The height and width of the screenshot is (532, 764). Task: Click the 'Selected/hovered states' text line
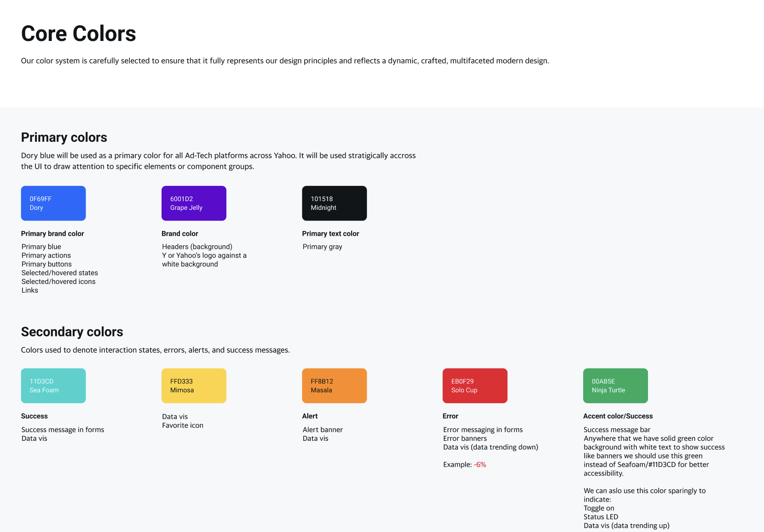click(60, 273)
